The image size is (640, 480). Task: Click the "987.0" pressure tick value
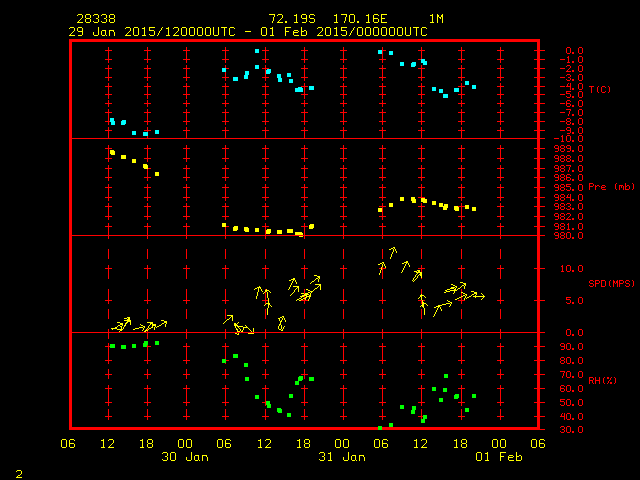click(x=569, y=169)
